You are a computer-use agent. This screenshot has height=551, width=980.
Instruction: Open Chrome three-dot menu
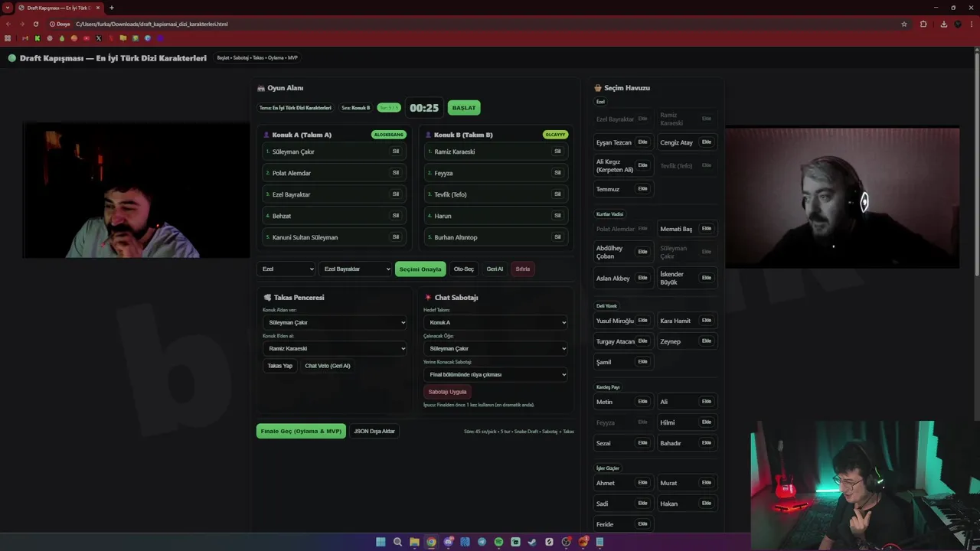pos(971,24)
